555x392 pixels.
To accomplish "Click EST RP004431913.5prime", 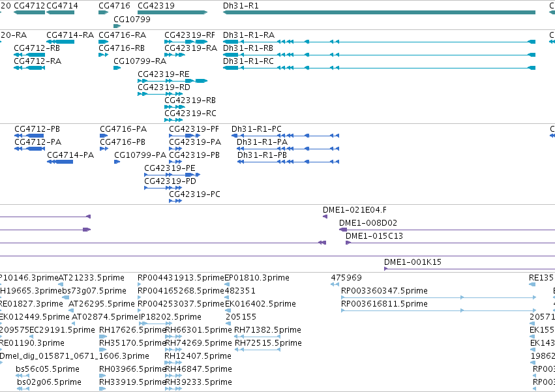I will point(181,278).
